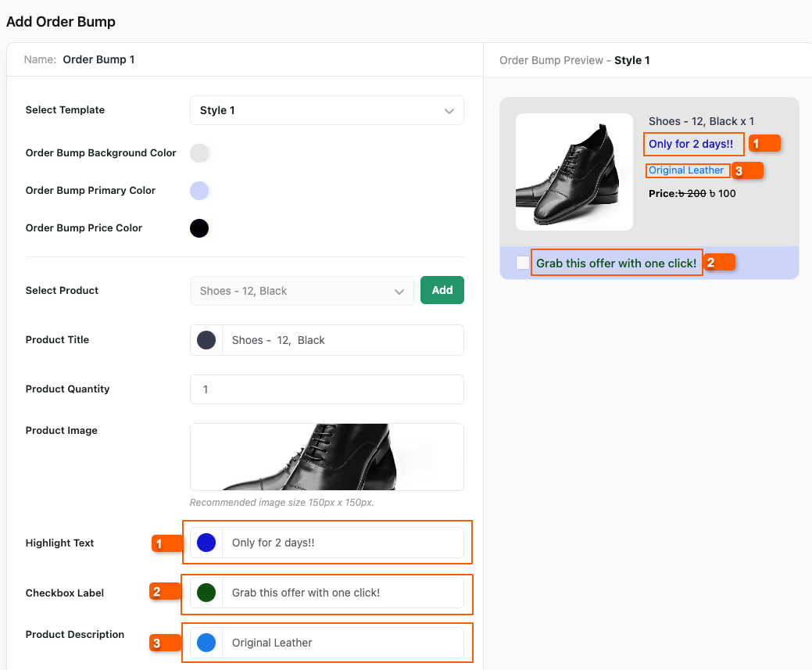Open the Select Product dropdown
This screenshot has width=812, height=670.
tap(301, 291)
